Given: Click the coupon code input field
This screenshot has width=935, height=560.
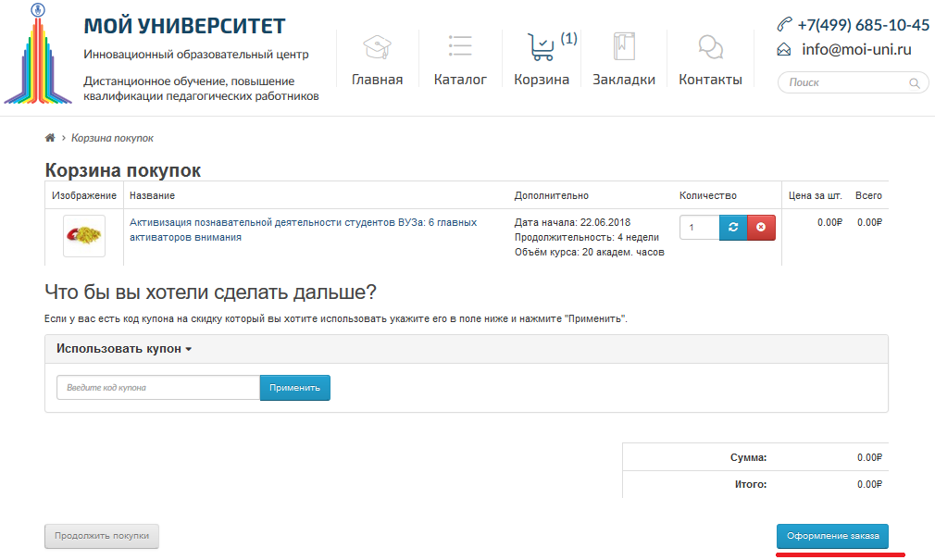Looking at the screenshot, I should [x=157, y=388].
